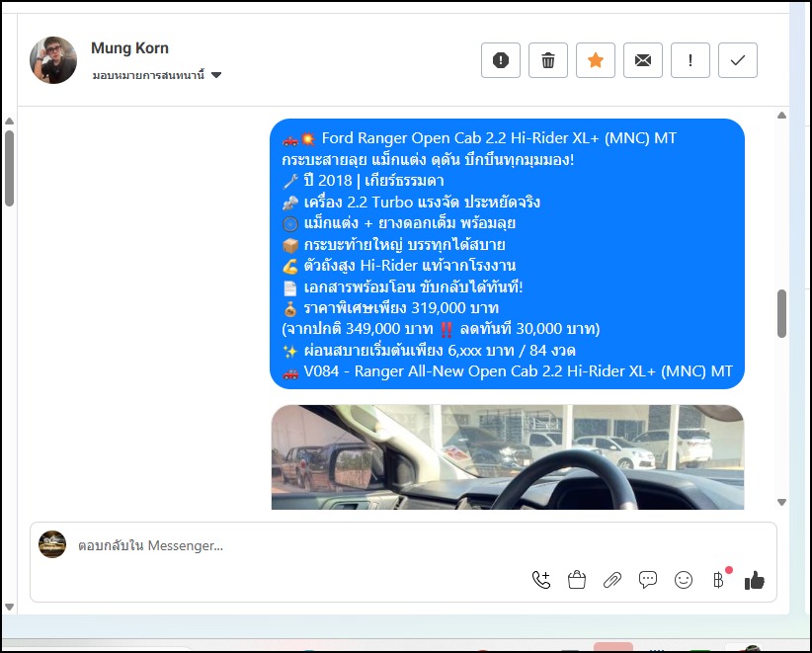
Task: Mark conversation as spam with alert icon
Action: click(500, 60)
